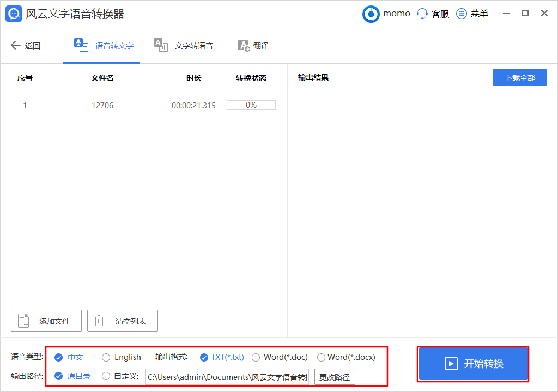Start conversion with 开始转换 button

[474, 364]
